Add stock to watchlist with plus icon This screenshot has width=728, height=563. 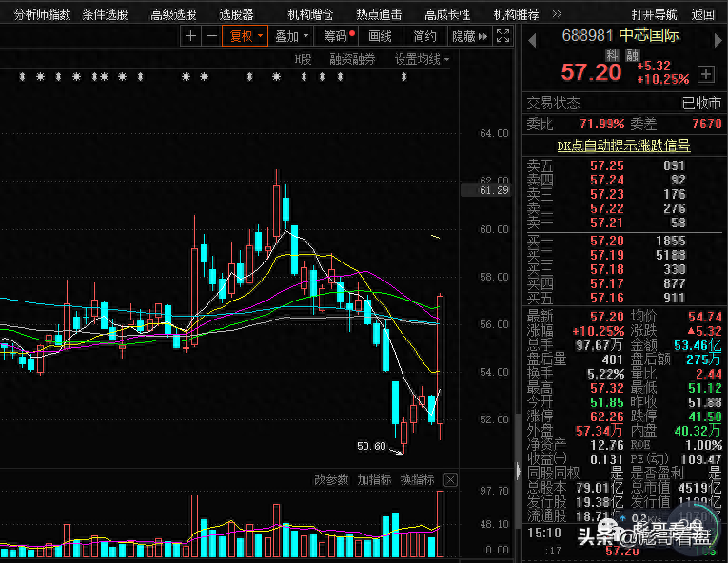[705, 73]
